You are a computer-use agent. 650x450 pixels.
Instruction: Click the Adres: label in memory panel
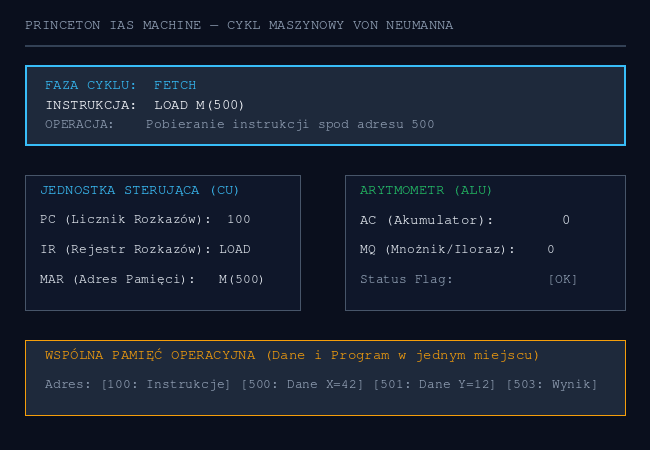click(x=68, y=384)
